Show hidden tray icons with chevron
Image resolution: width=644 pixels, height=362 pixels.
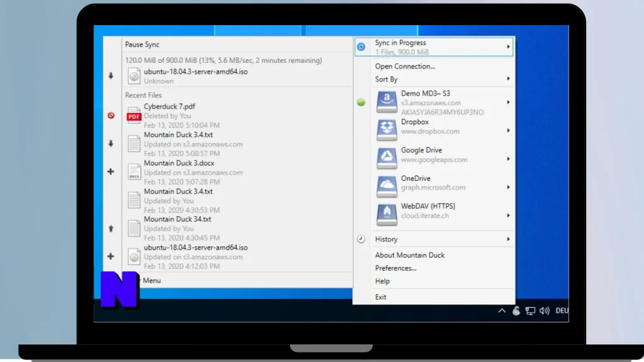click(x=502, y=310)
